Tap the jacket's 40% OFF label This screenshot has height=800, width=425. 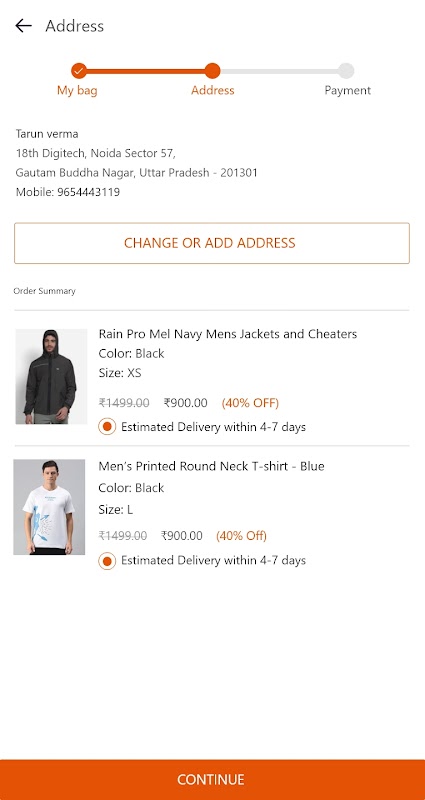click(250, 403)
